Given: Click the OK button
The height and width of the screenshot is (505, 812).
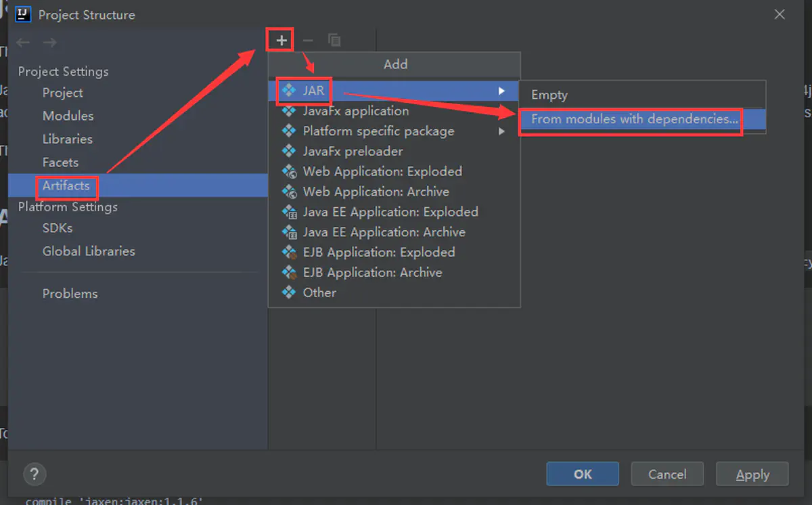Looking at the screenshot, I should [583, 475].
